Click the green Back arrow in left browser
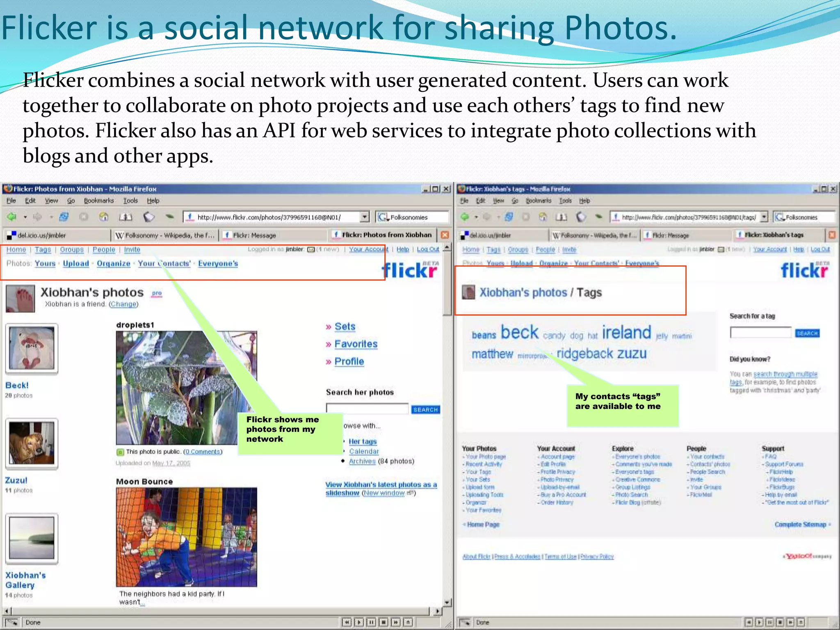The width and height of the screenshot is (840, 630). pos(11,217)
